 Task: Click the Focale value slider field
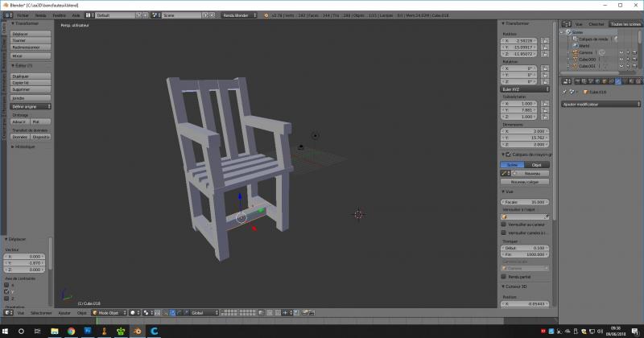click(525, 202)
